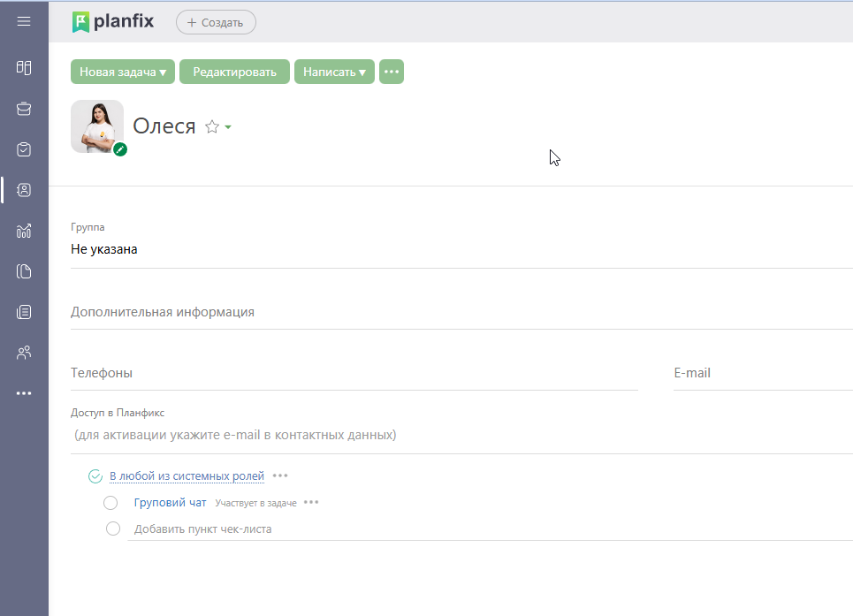Toggle the completed check for В любой из системных ролей
The image size is (853, 616).
pyautogui.click(x=95, y=476)
